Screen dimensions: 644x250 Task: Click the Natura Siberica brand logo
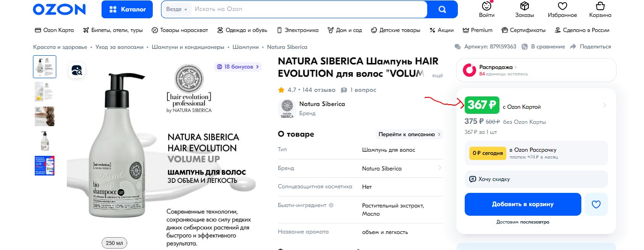pyautogui.click(x=287, y=109)
